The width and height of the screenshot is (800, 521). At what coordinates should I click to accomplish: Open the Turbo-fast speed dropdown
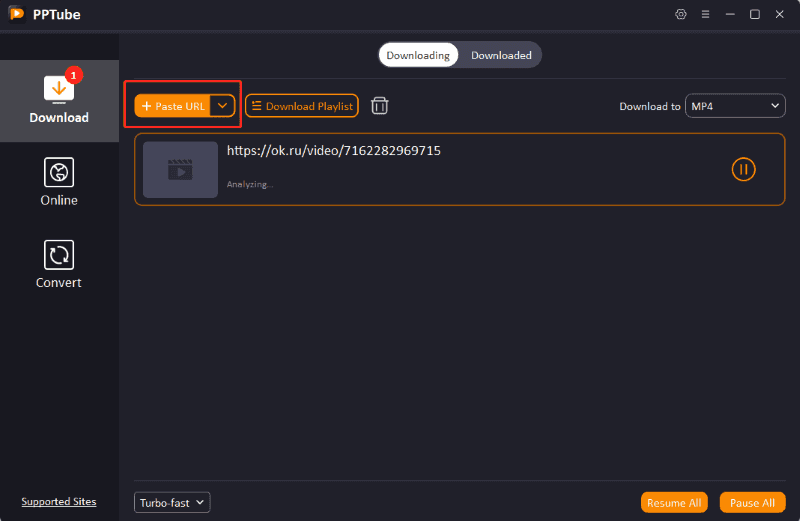coord(172,502)
